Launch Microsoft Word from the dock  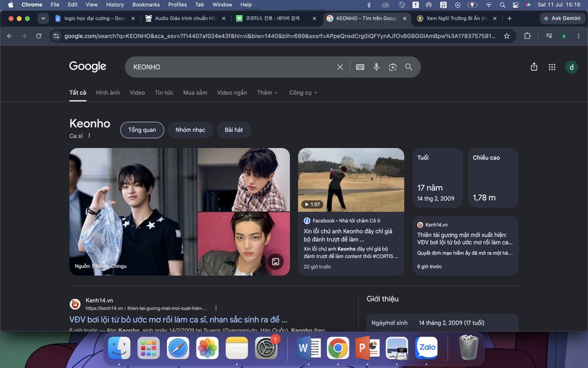(309, 348)
